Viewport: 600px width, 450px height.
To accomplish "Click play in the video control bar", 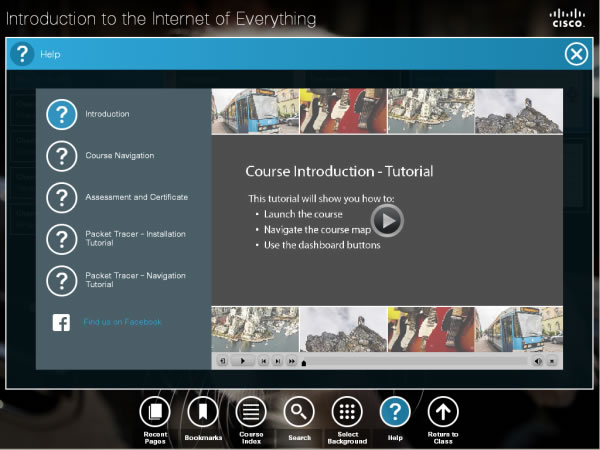I will pos(242,361).
